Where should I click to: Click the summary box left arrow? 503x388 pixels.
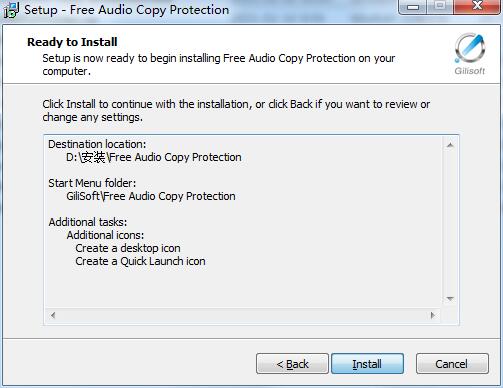(53, 315)
